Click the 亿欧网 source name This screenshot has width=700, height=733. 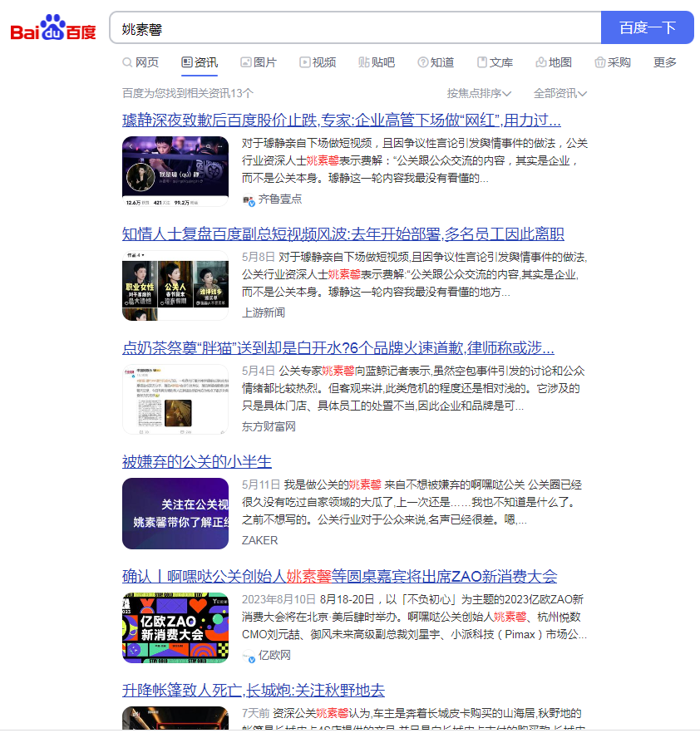pos(274,656)
